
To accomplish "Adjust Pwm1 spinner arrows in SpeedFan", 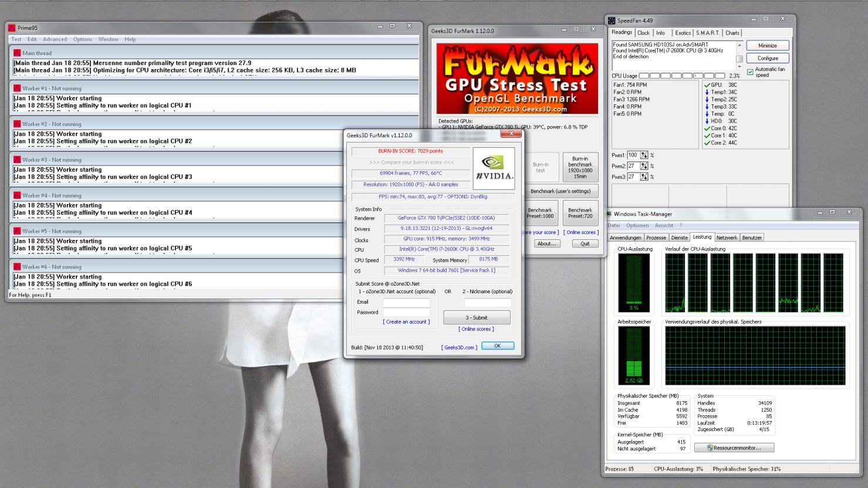I will [x=644, y=155].
